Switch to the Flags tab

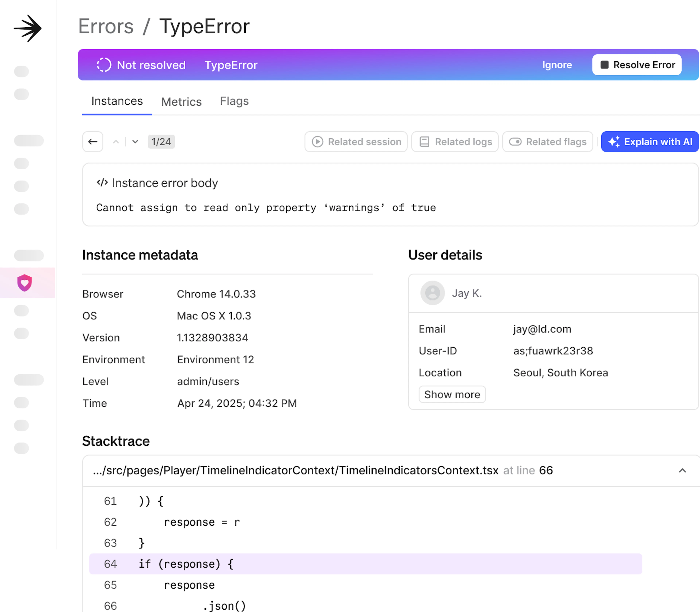234,101
